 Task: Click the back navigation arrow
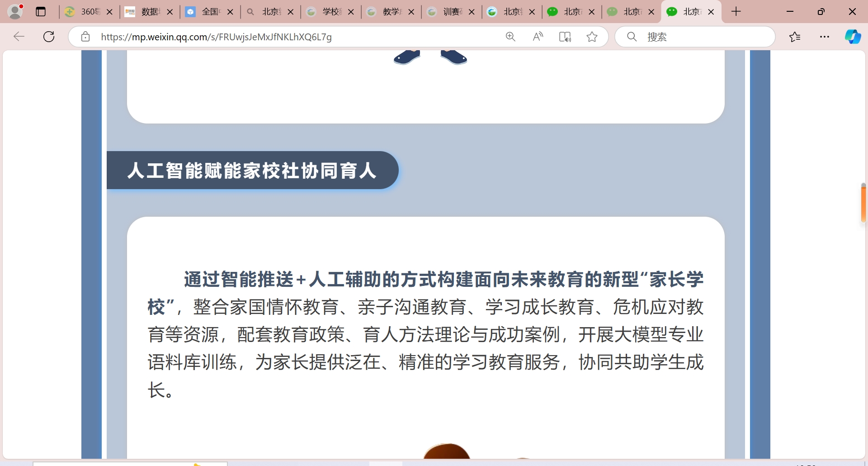pyautogui.click(x=19, y=37)
